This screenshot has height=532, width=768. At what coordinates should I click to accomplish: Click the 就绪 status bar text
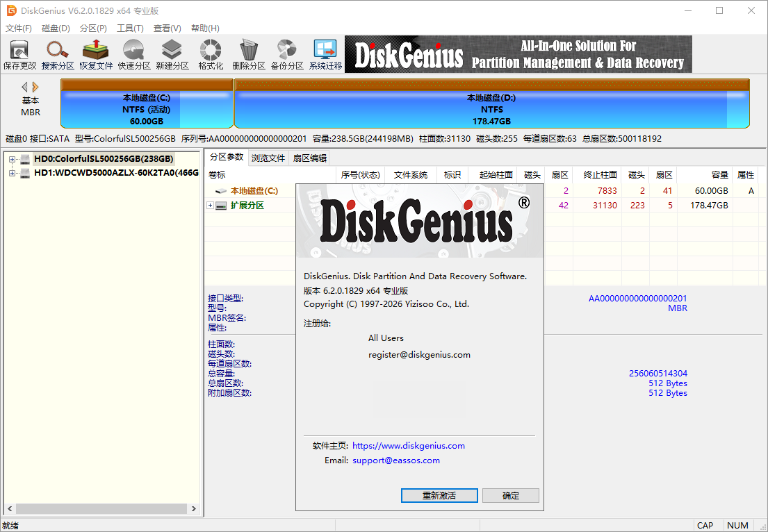point(10,526)
